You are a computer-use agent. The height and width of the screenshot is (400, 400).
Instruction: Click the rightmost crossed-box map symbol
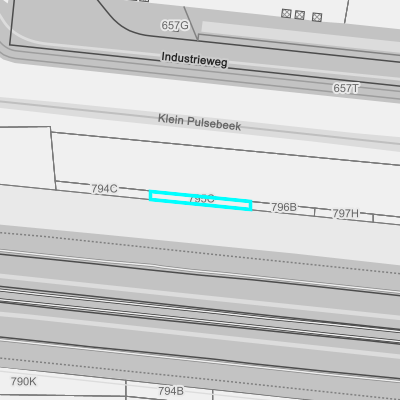pyautogui.click(x=317, y=17)
